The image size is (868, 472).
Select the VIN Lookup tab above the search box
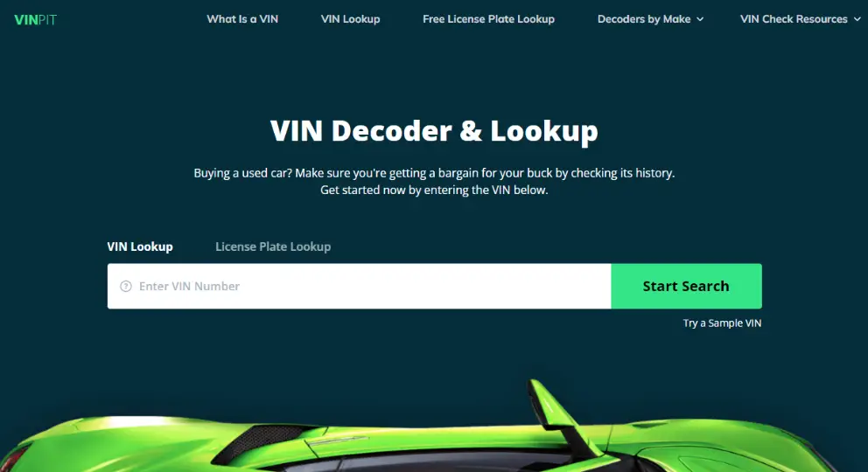tap(140, 246)
